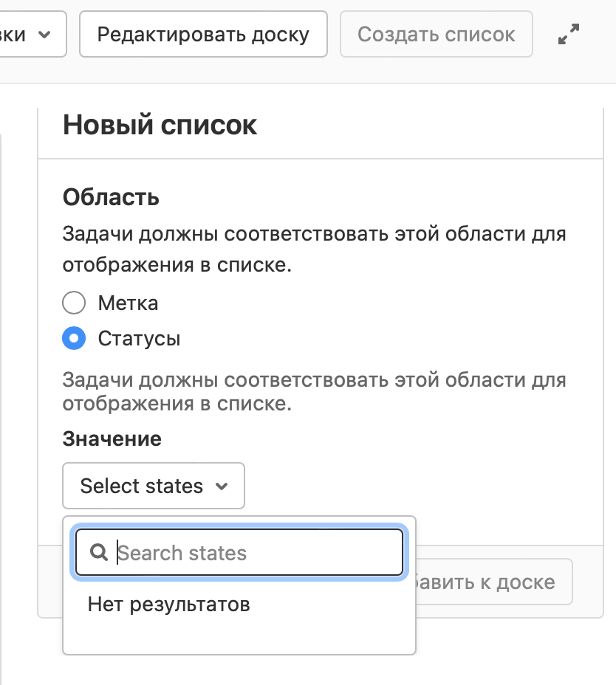Screen dimensions: 616x685
Task: Click the Создать список button
Action: (x=436, y=35)
